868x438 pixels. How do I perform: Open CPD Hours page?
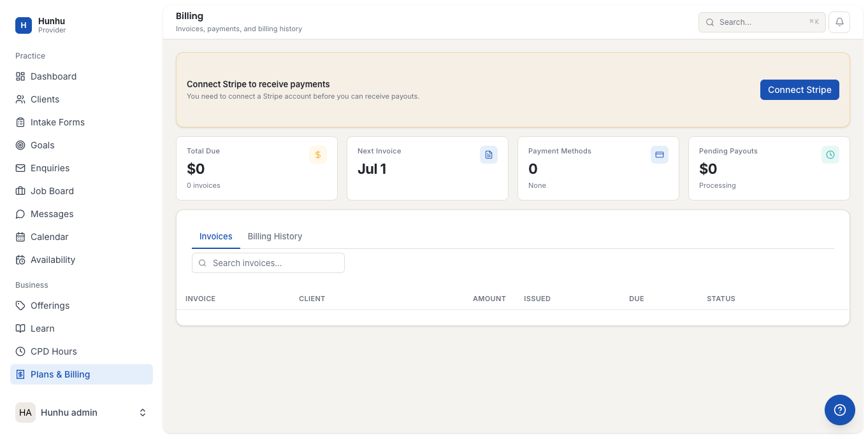click(x=82, y=351)
